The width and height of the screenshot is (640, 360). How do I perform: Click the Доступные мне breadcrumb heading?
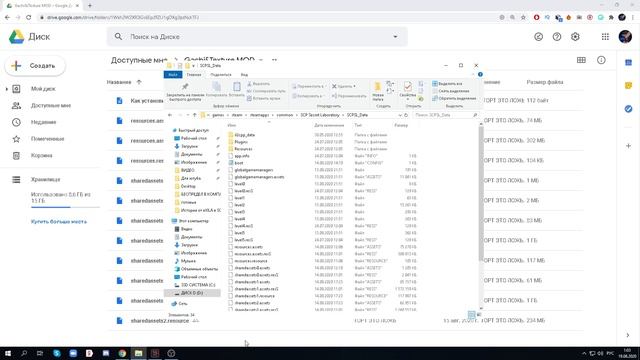point(139,60)
